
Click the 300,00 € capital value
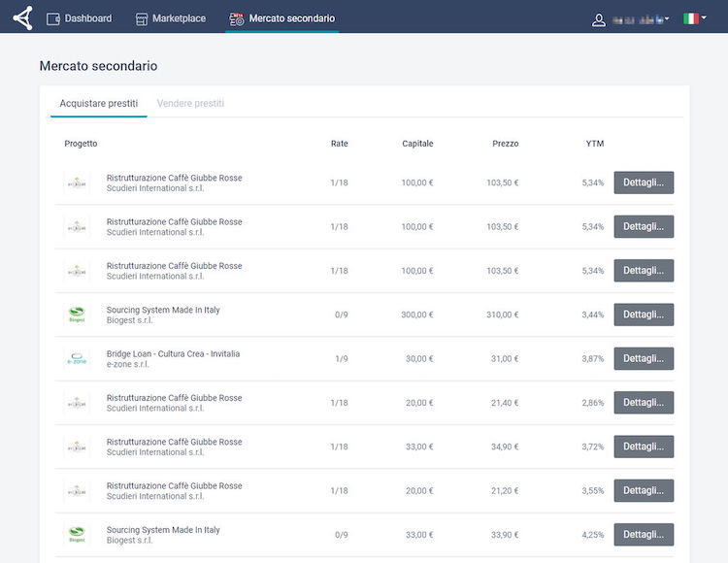coord(417,315)
